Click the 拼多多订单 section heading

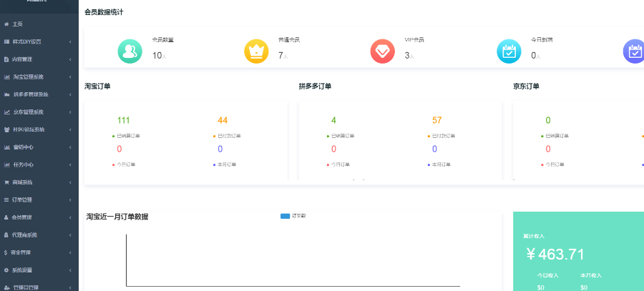coord(315,87)
